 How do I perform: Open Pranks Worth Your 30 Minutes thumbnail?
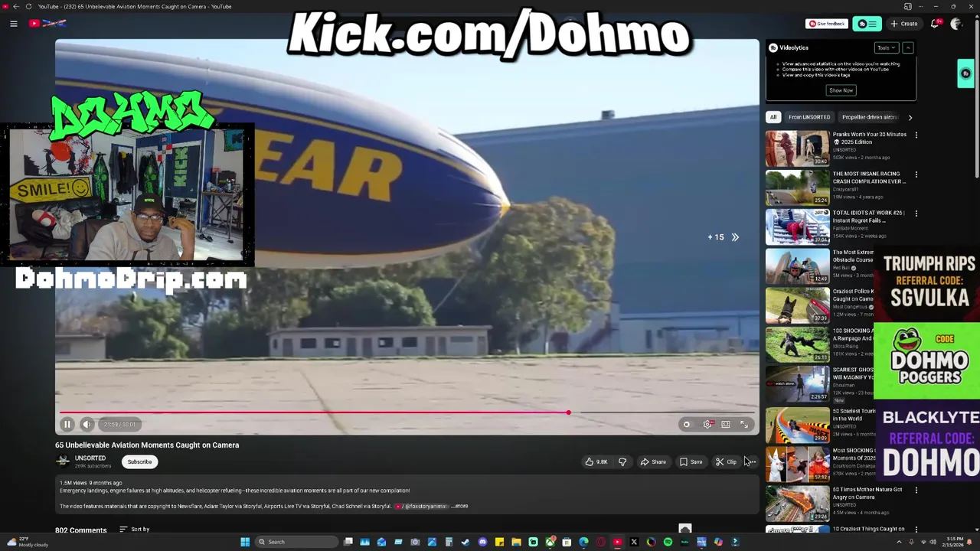pos(797,148)
